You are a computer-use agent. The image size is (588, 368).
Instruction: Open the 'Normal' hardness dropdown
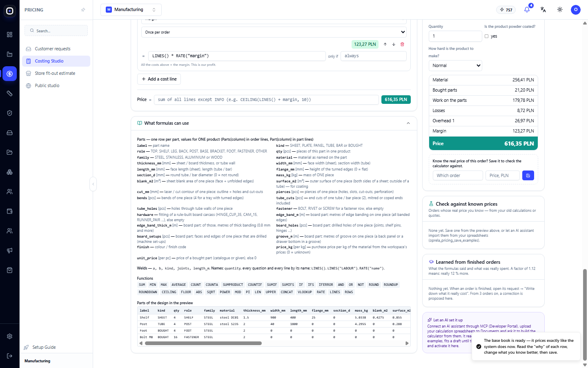455,65
